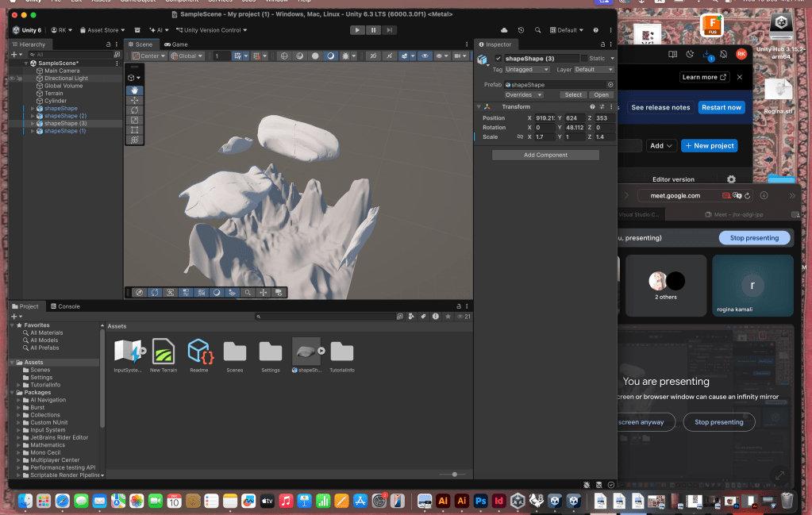Click Restart now in Unity Hub
Screen dimensions: 812x515
click(x=721, y=107)
